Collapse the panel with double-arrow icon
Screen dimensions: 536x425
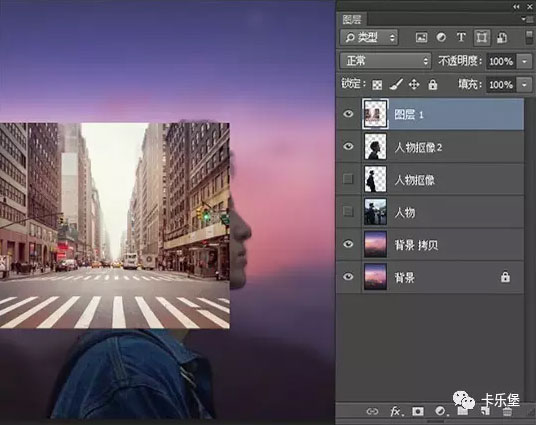[x=516, y=6]
